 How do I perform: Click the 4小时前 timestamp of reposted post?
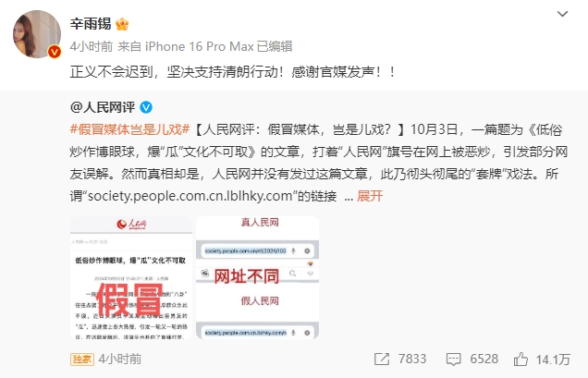pos(120,359)
